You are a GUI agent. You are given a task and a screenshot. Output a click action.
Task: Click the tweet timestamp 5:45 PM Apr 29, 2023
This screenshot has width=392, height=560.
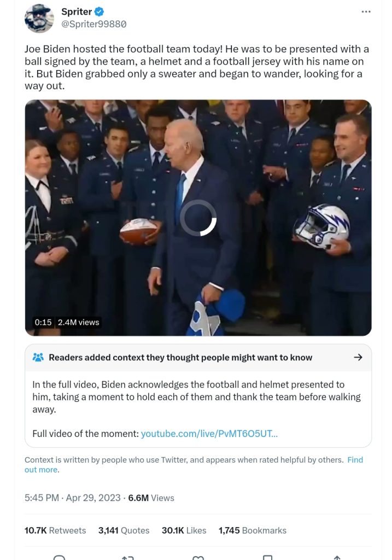tap(73, 498)
